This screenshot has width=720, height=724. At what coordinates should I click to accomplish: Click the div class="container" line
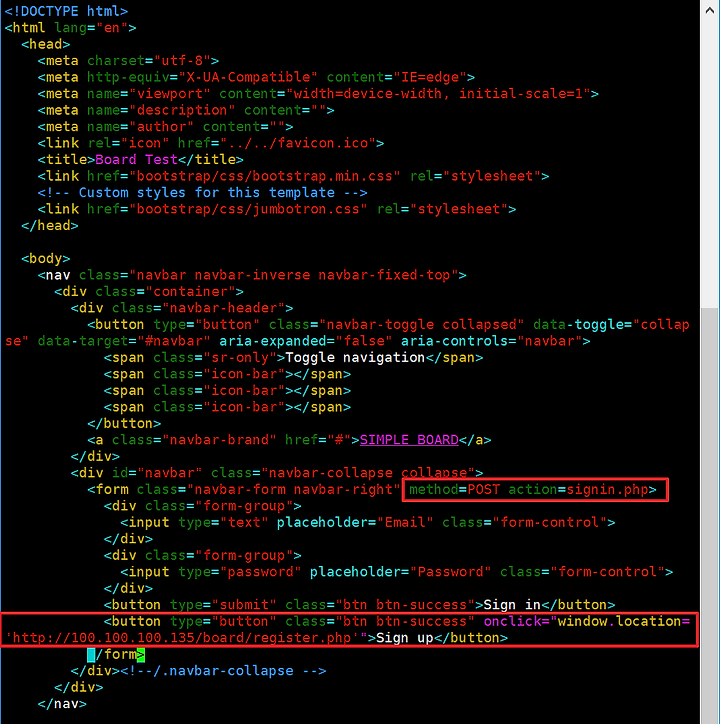(149, 292)
